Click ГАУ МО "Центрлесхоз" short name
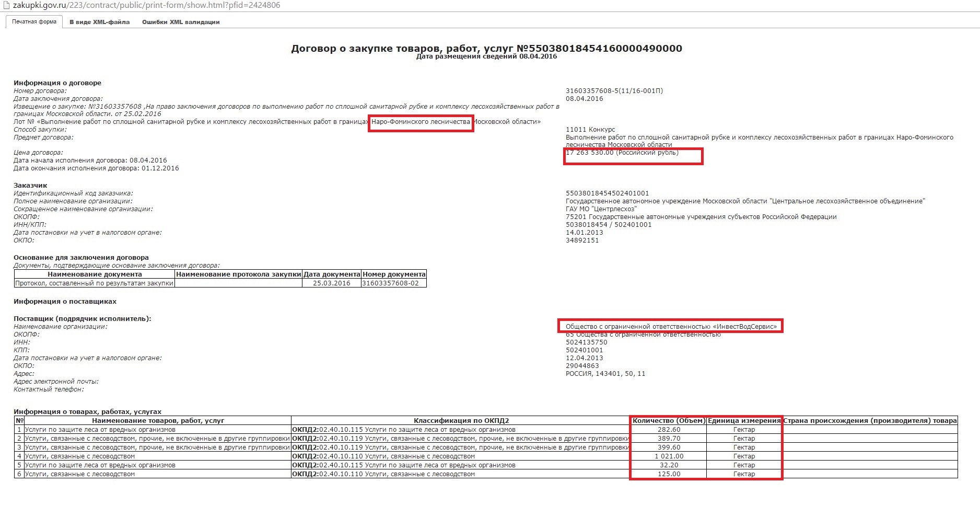Image resolution: width=980 pixels, height=517 pixels. pos(601,209)
